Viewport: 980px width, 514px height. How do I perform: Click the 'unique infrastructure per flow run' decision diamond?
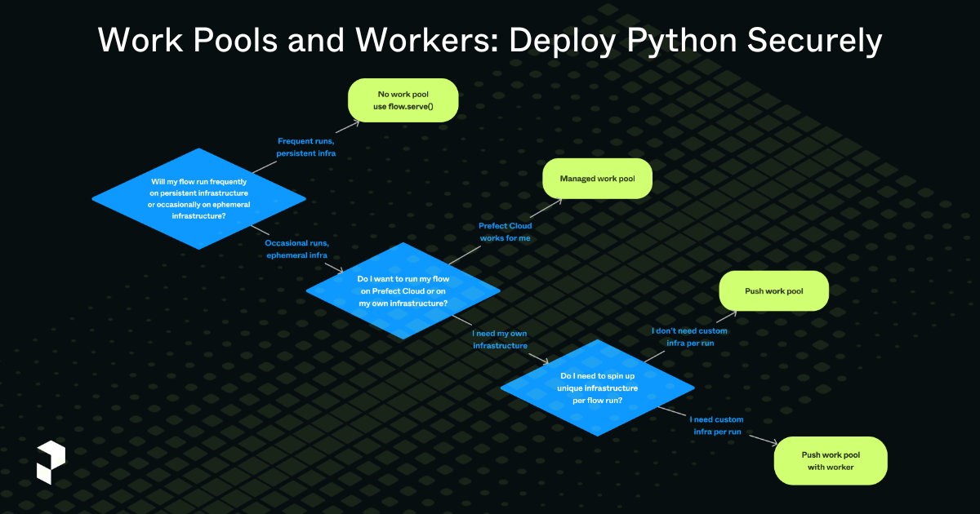tap(598, 388)
